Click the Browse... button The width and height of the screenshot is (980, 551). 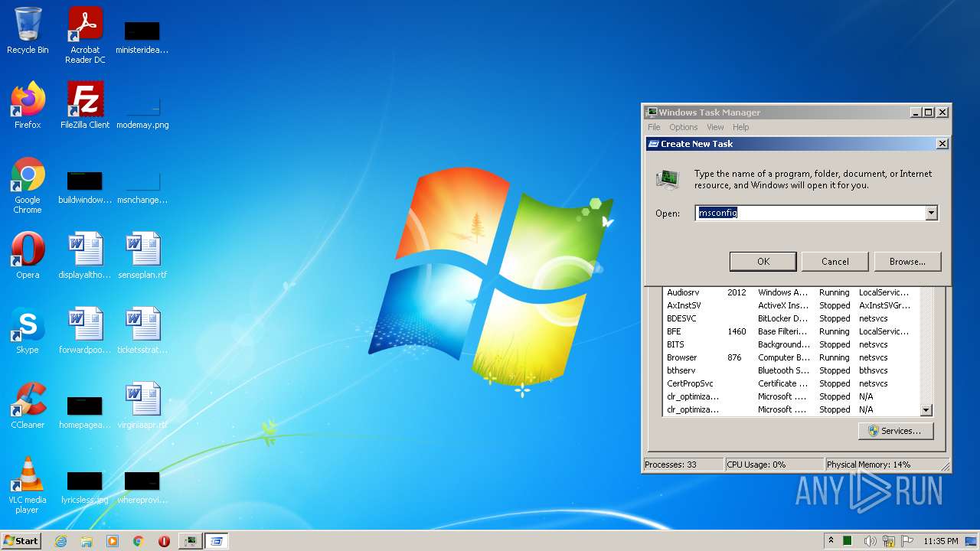[x=907, y=261]
